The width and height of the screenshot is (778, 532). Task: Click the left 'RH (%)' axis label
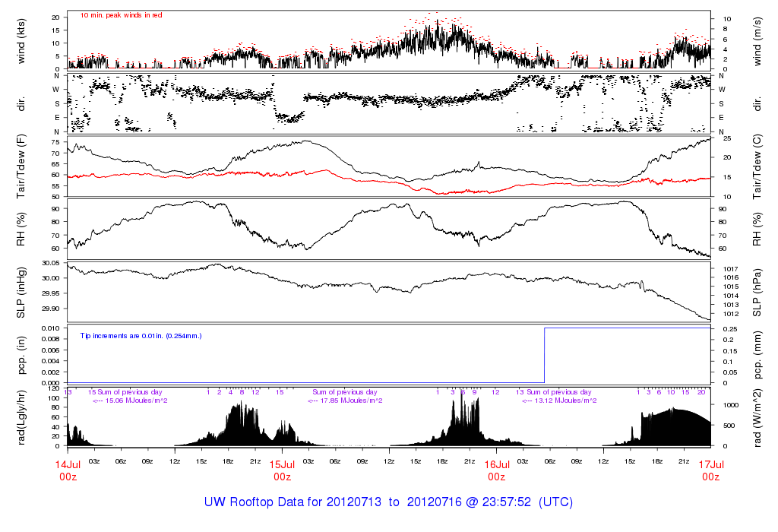click(21, 230)
